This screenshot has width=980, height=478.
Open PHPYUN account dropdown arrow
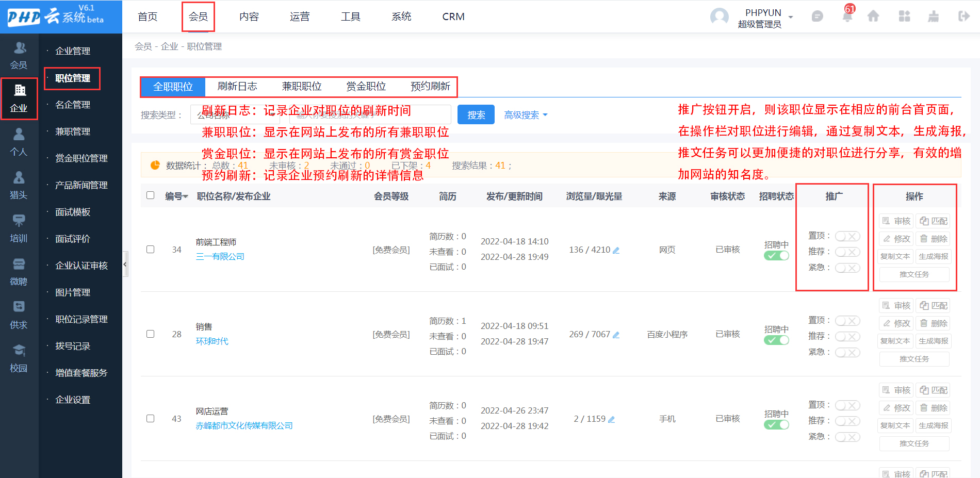pyautogui.click(x=791, y=17)
